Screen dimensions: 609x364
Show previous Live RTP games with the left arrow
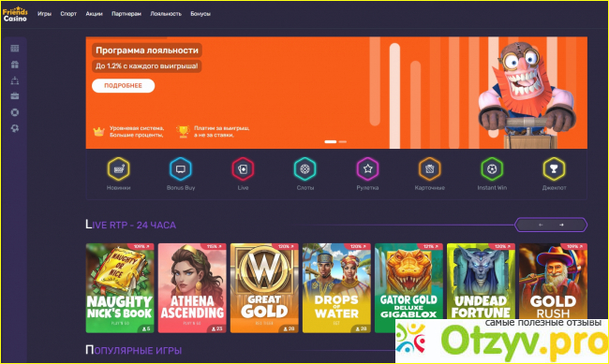click(541, 225)
